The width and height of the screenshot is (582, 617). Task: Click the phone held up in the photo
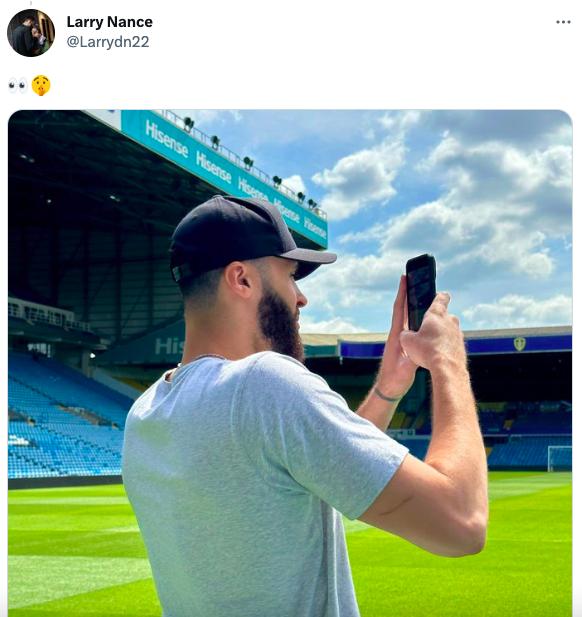421,292
